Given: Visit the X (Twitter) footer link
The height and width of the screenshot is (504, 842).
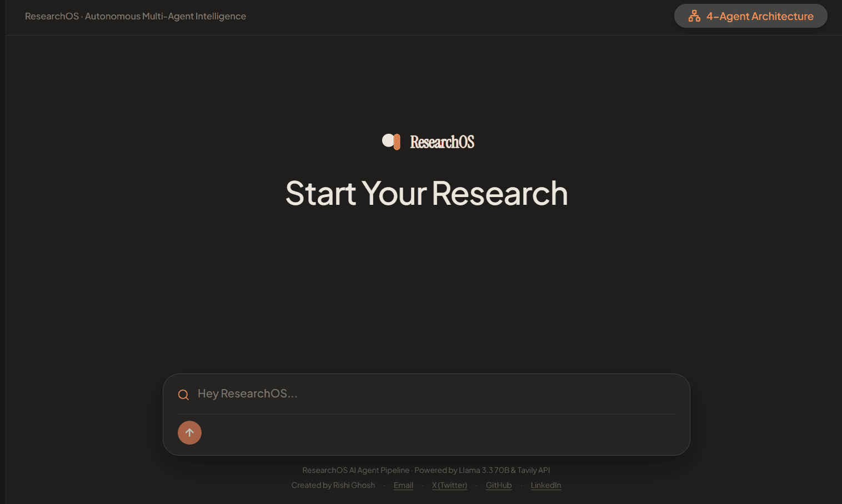Looking at the screenshot, I should pyautogui.click(x=449, y=485).
